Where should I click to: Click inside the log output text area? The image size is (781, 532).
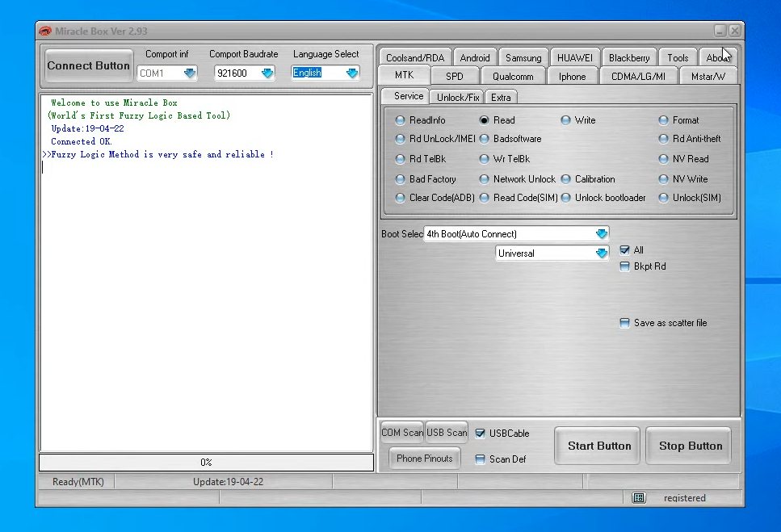pyautogui.click(x=206, y=273)
